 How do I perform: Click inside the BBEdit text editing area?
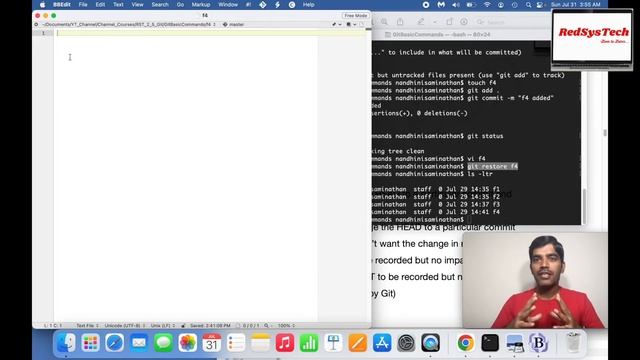(186, 176)
